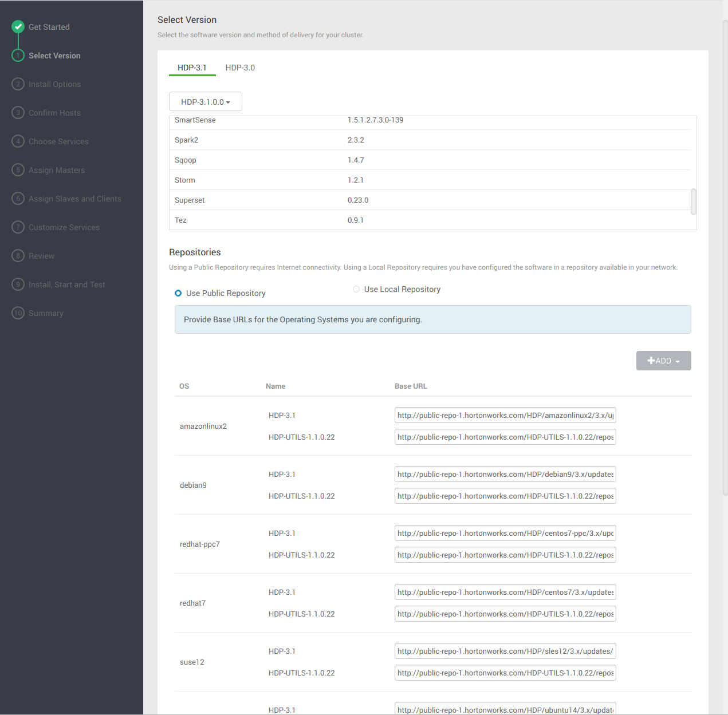
Task: Open the Choose Services step label
Action: click(x=58, y=141)
